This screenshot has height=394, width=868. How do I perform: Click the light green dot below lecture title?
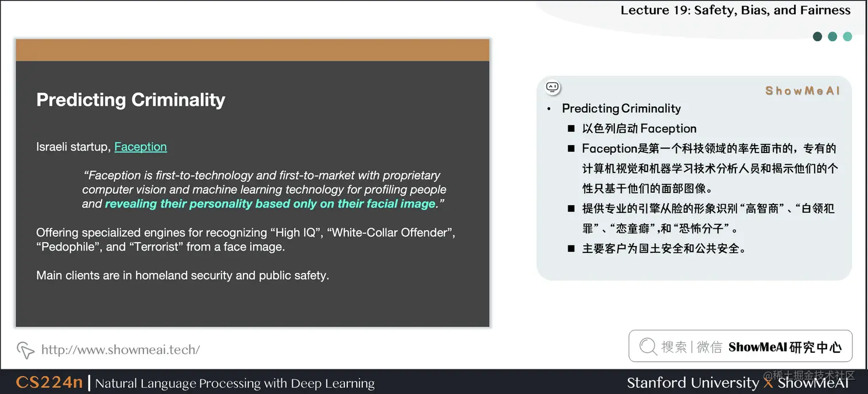click(847, 37)
